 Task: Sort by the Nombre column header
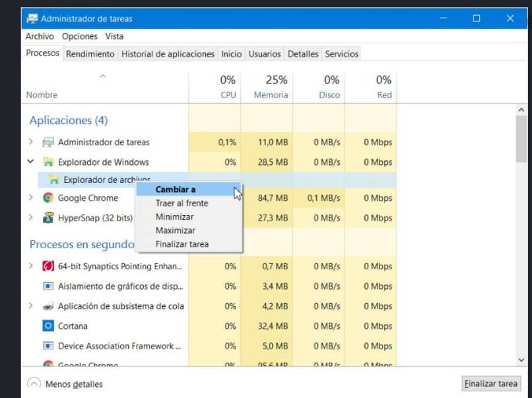(105, 87)
